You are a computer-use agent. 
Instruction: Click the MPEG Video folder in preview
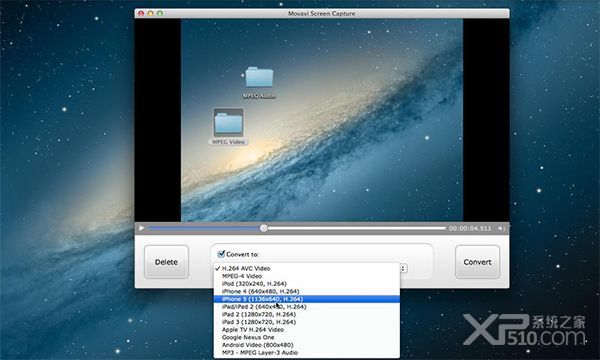pyautogui.click(x=228, y=126)
